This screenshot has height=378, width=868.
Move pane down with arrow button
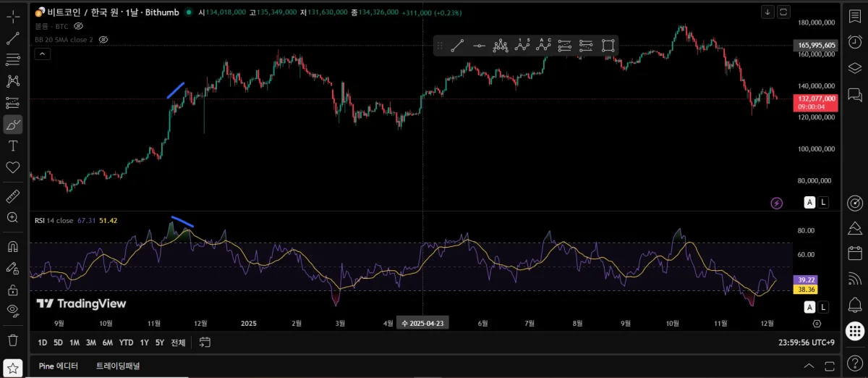[767, 12]
